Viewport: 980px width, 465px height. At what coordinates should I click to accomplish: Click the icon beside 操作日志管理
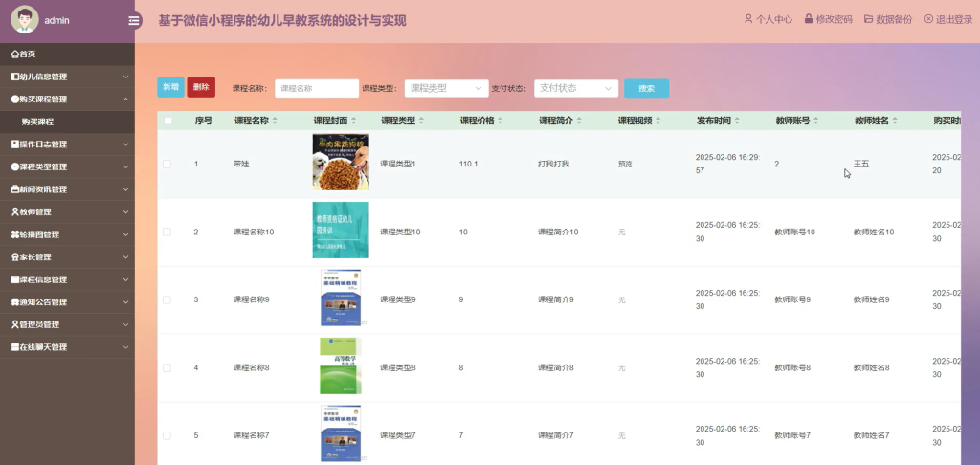[15, 144]
